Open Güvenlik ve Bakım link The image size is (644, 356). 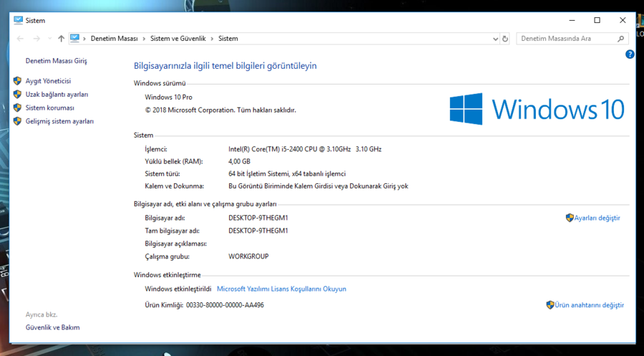52,327
